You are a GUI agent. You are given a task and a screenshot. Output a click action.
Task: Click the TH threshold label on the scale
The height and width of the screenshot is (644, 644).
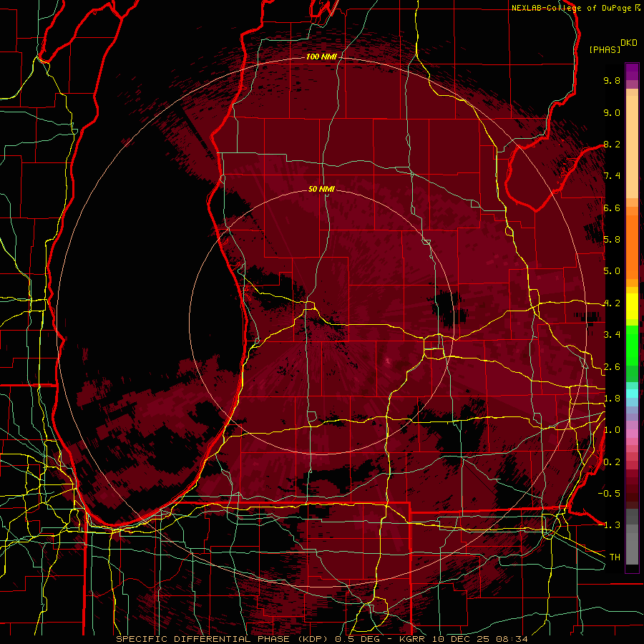pos(615,557)
